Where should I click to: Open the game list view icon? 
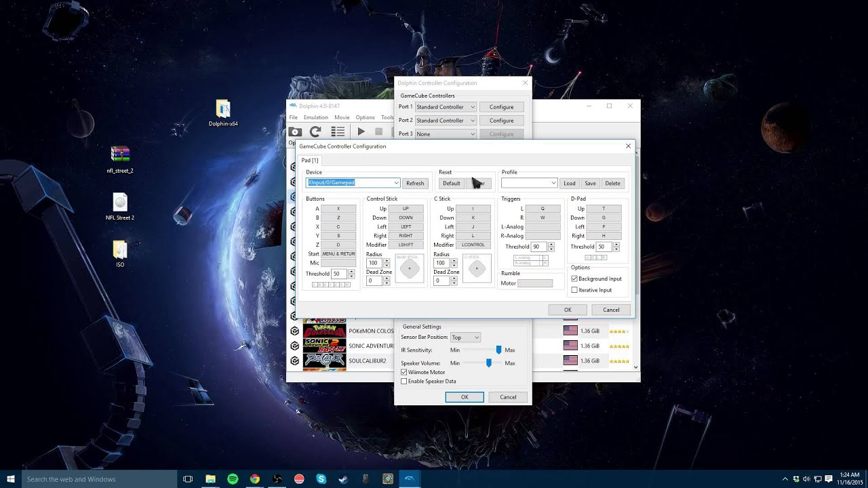(338, 131)
